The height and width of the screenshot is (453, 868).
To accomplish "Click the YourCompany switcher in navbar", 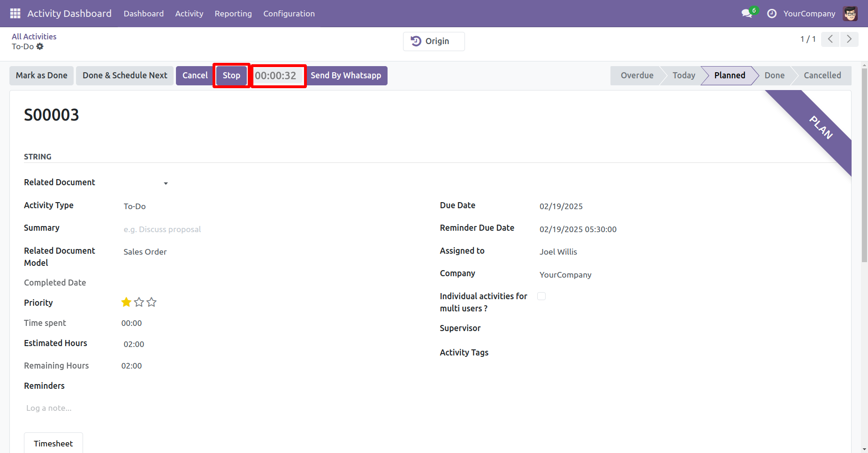I will pyautogui.click(x=809, y=14).
